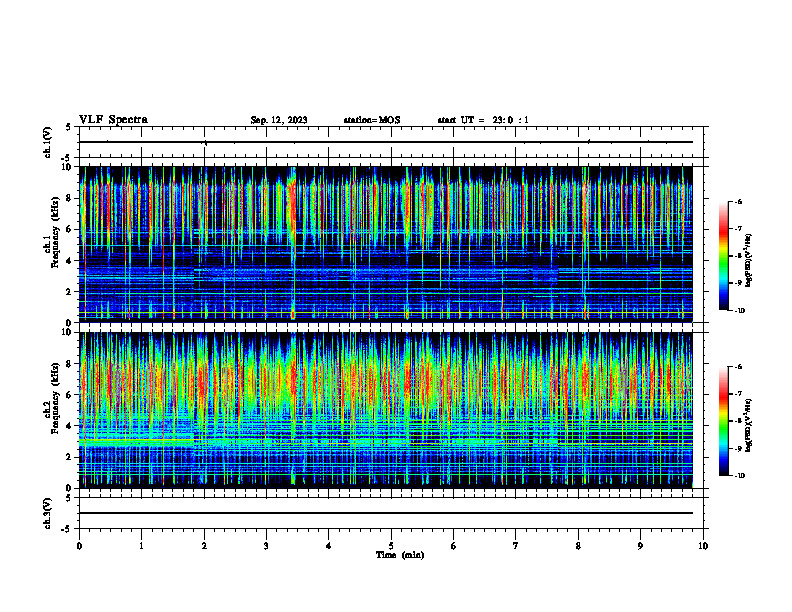This screenshot has width=792, height=612.
Task: Click ch.2 color bar rotated log(PSD) label
Action: click(x=749, y=424)
